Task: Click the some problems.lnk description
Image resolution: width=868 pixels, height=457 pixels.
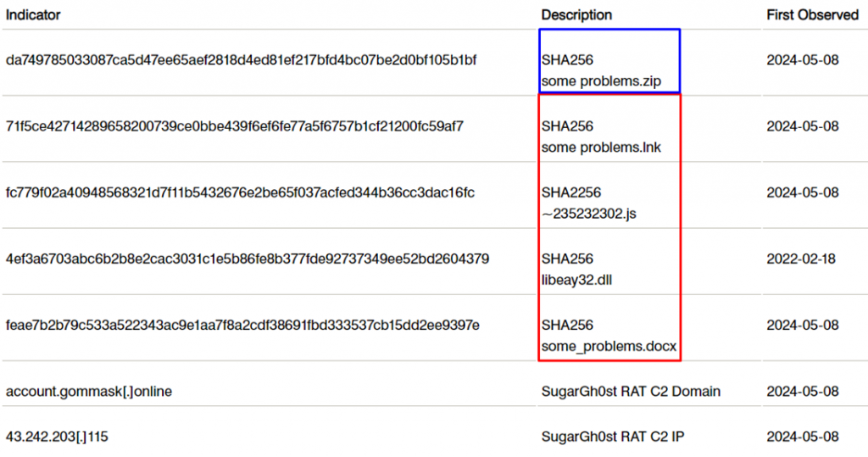Action: click(601, 148)
